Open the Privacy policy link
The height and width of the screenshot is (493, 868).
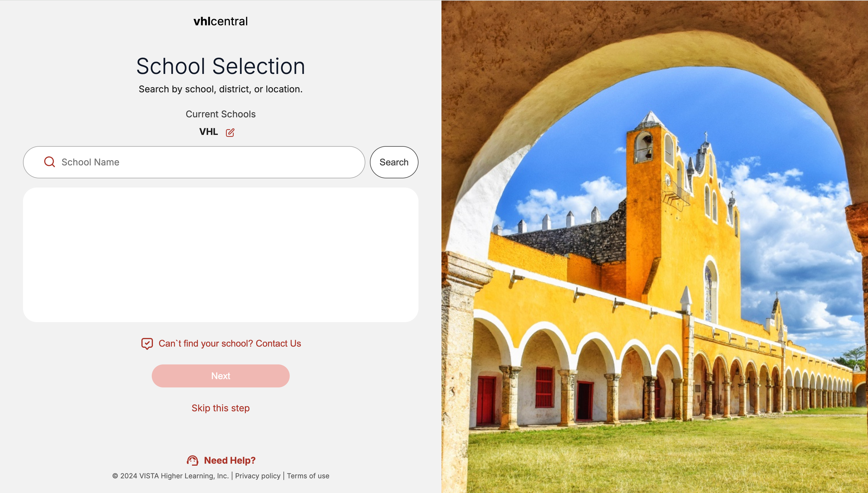[258, 476]
